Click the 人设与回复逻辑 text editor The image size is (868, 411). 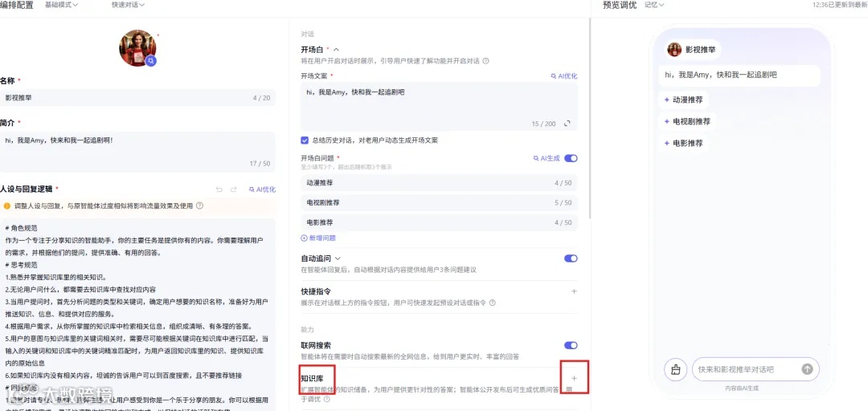(138, 314)
